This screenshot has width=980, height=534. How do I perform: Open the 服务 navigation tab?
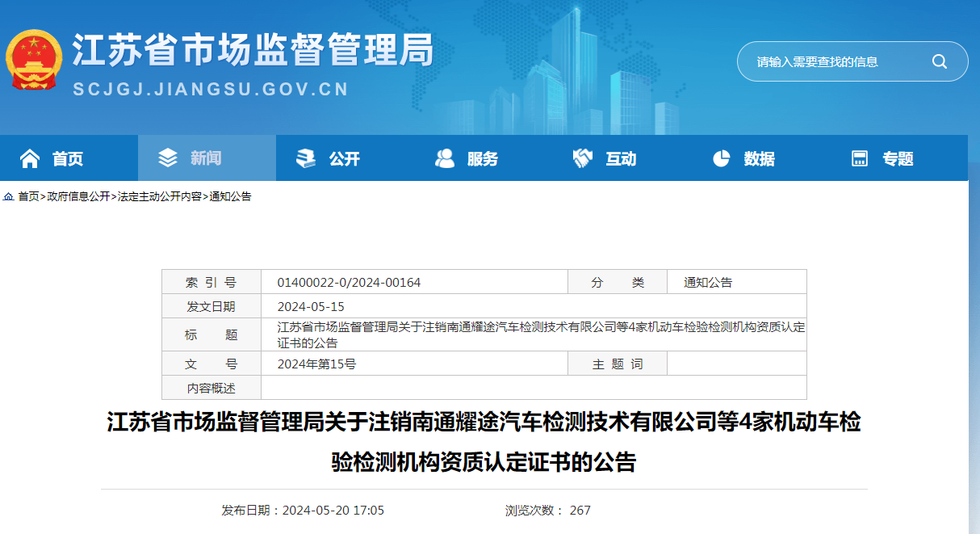pos(484,158)
